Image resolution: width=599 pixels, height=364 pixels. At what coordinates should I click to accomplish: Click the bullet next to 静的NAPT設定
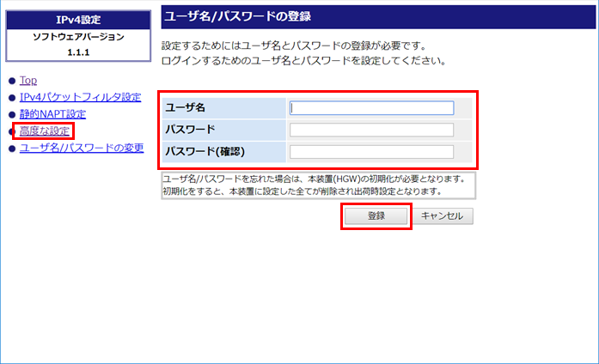(x=11, y=115)
